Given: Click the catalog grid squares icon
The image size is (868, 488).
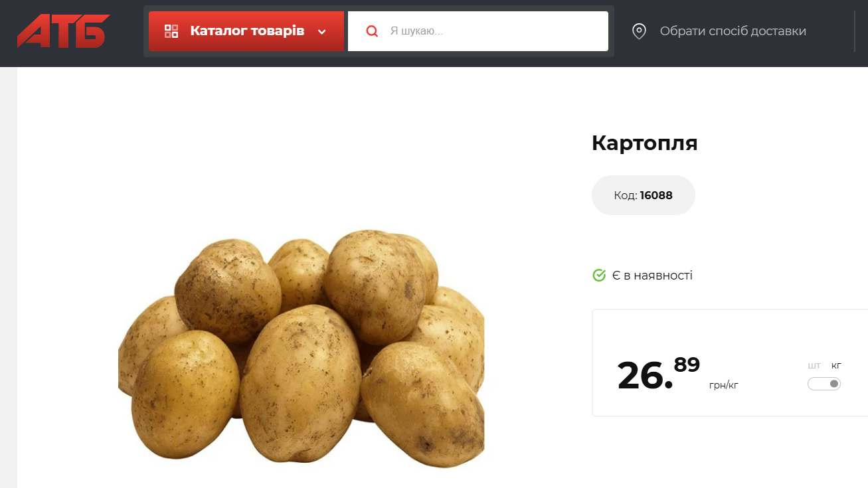Looking at the screenshot, I should (x=171, y=31).
